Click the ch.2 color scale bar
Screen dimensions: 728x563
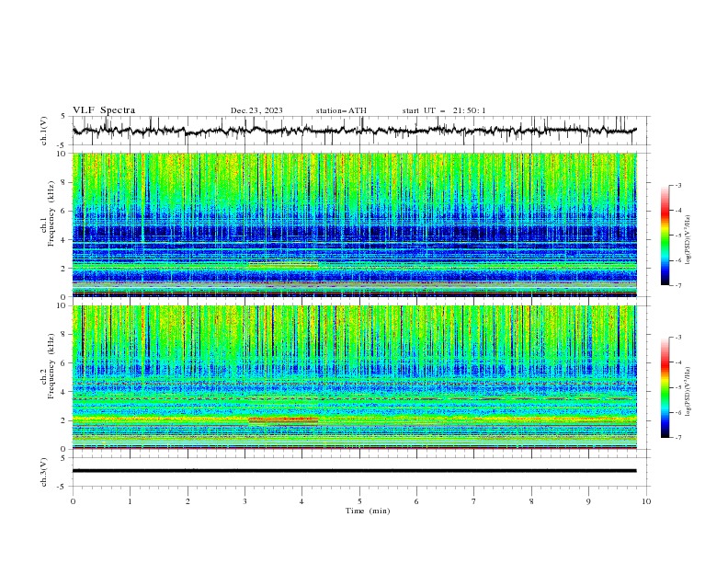(665, 387)
